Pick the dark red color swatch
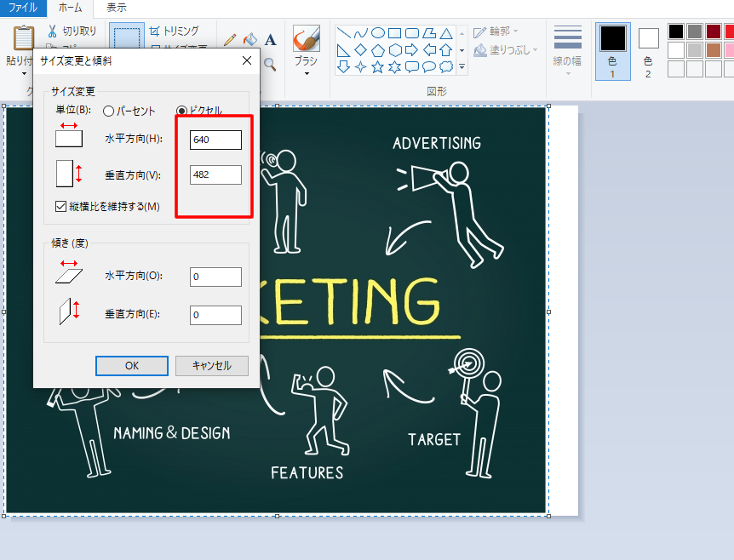734x560 pixels. [x=713, y=31]
